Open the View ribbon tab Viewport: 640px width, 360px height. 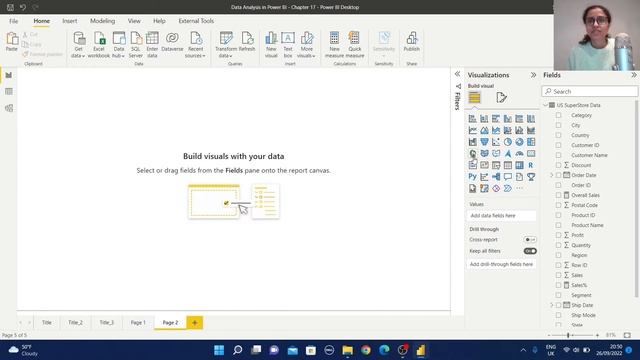[x=134, y=21]
